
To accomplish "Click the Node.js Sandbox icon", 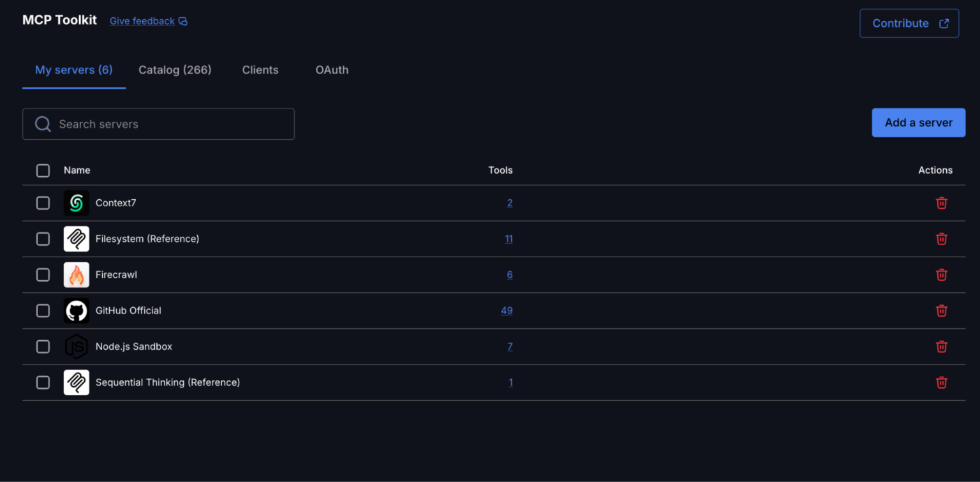I will click(76, 346).
